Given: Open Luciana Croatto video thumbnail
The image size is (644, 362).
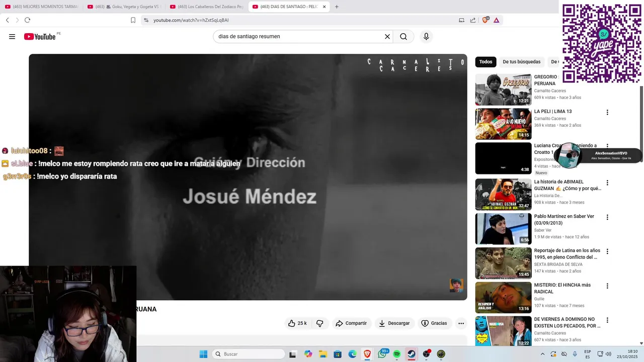Looking at the screenshot, I should pyautogui.click(x=503, y=158).
